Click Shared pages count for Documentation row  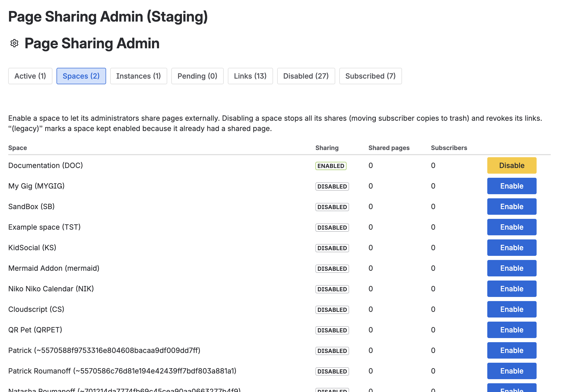371,165
